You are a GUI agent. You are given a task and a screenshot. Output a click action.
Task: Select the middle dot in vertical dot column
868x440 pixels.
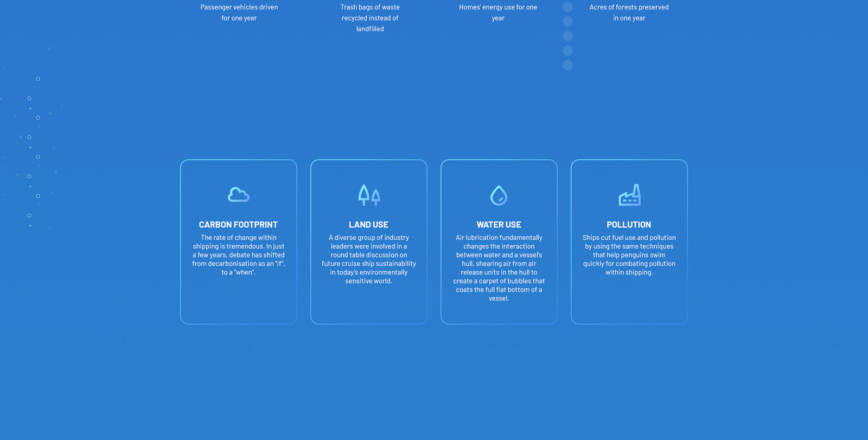[567, 36]
